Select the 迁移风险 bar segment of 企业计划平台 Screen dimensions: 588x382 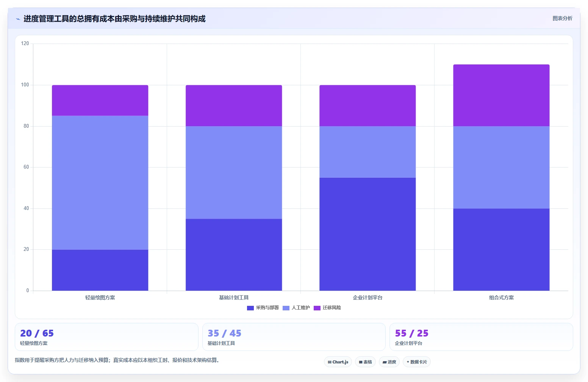367,106
